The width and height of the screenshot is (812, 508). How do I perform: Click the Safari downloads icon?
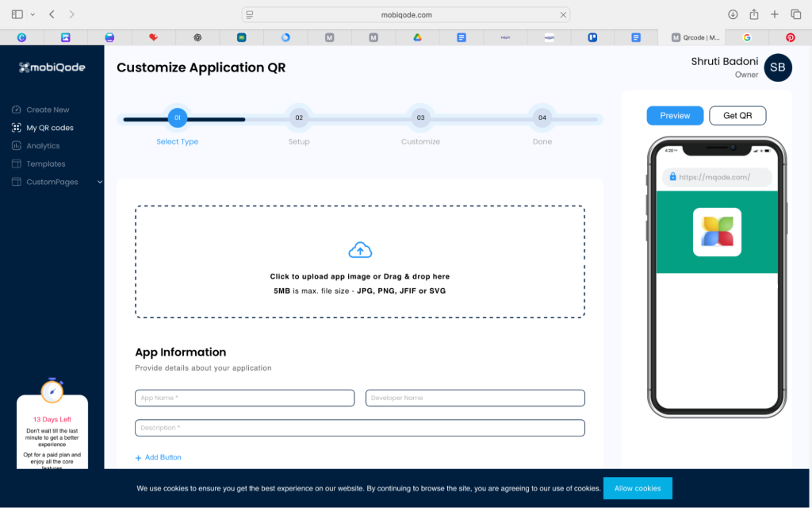tap(733, 14)
